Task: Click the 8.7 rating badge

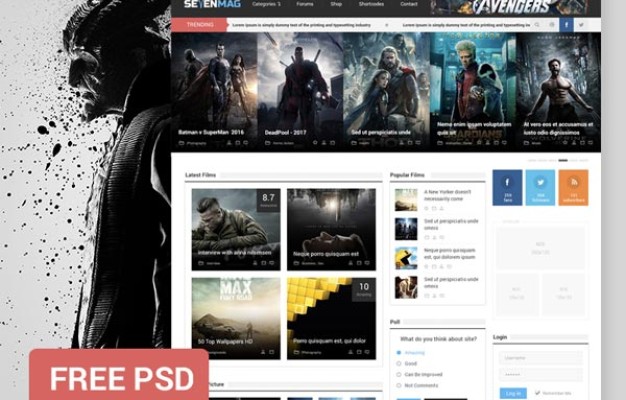Action: pyautogui.click(x=268, y=200)
